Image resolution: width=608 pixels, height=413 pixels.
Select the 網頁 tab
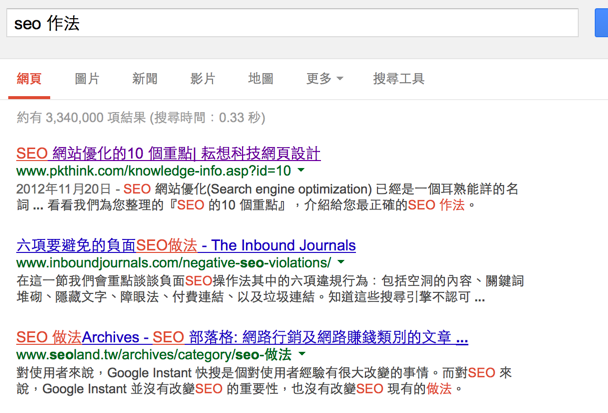[30, 79]
